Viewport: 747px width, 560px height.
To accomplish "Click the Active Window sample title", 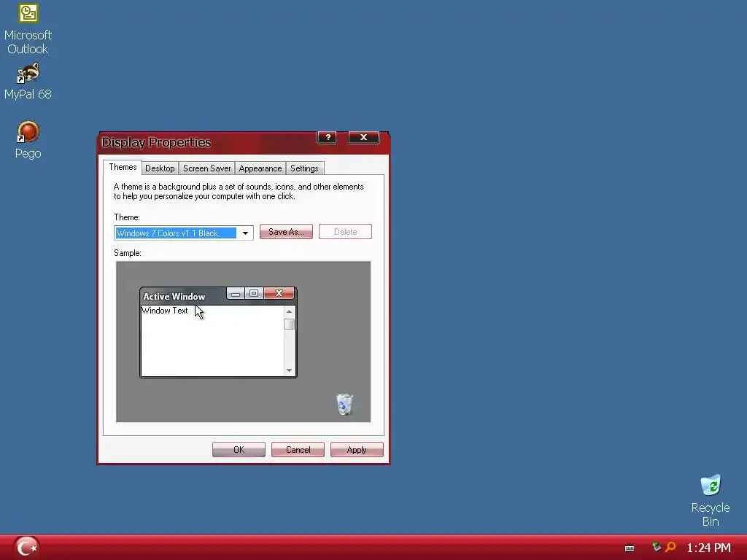I will click(x=174, y=297).
